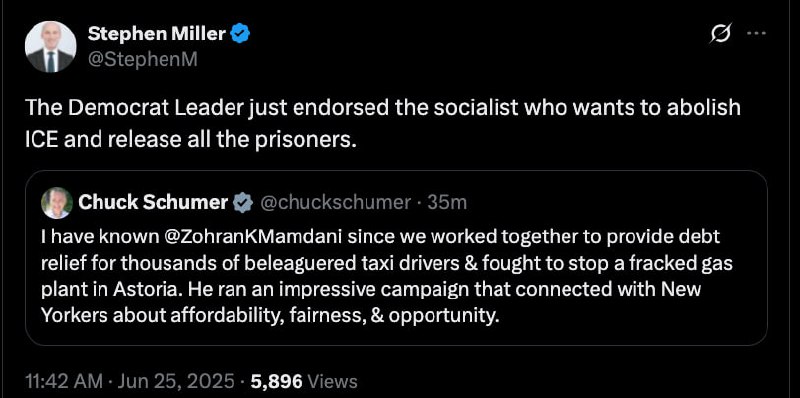Open Stephen Miller's profile avatar
This screenshot has height=398, width=800.
(51, 47)
